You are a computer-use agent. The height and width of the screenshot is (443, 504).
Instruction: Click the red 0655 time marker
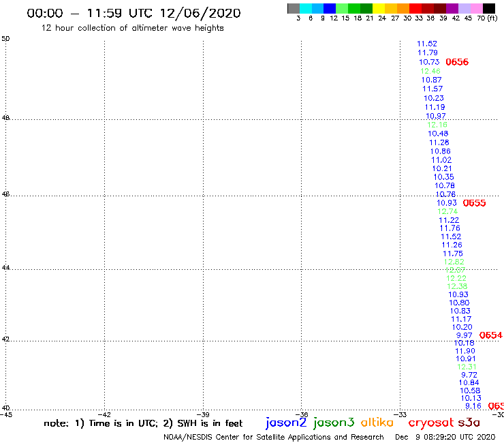coord(474,203)
